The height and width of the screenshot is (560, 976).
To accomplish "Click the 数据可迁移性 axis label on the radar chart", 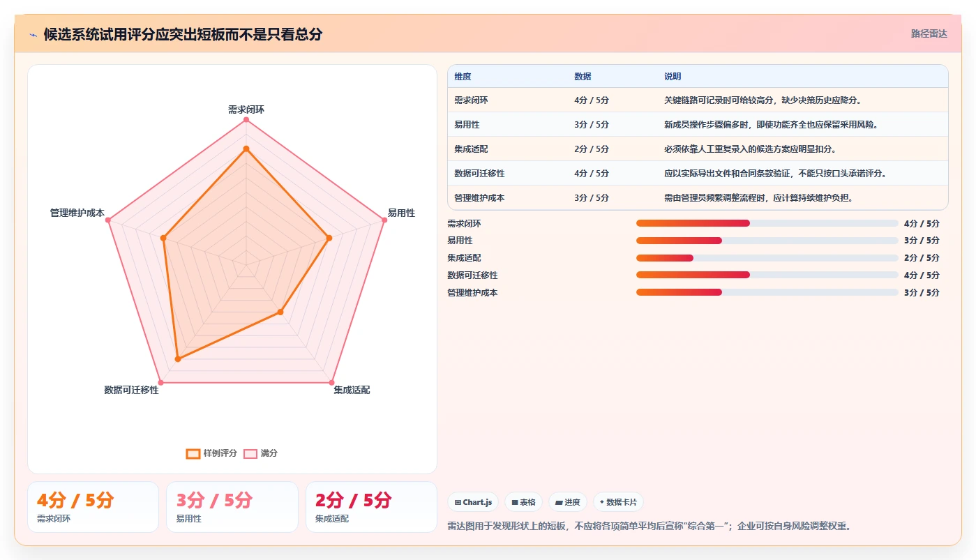I will coord(132,390).
